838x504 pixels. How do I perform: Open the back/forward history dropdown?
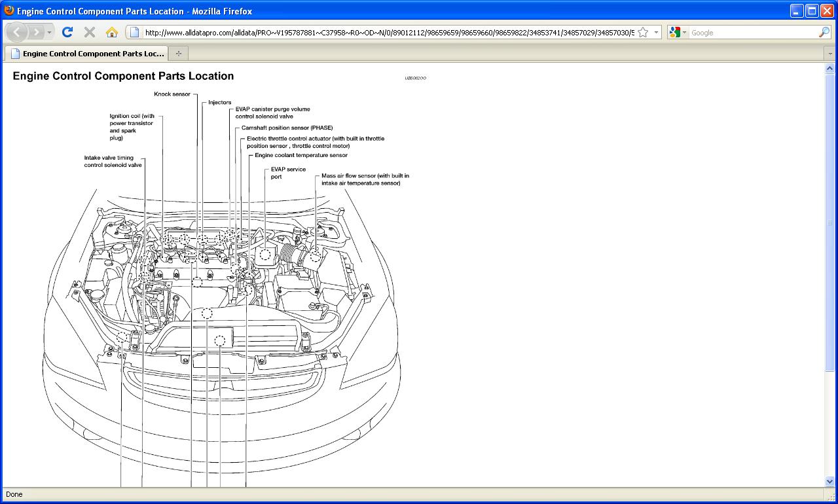[49, 32]
